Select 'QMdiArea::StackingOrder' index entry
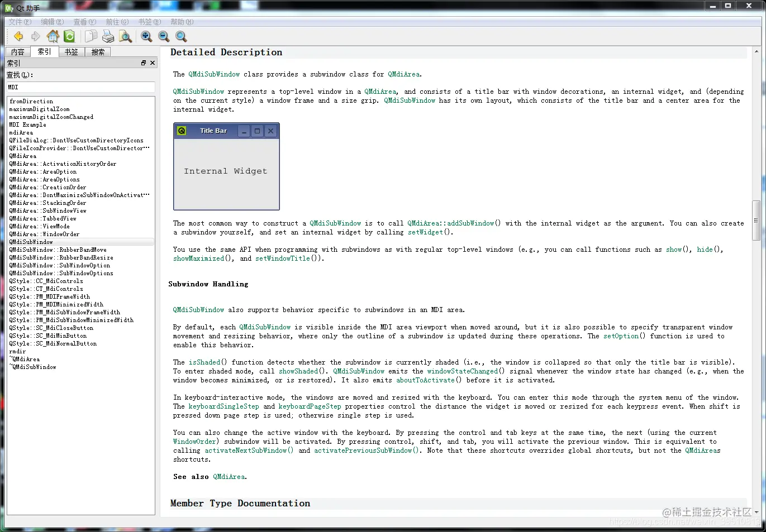The image size is (766, 532). coord(47,203)
